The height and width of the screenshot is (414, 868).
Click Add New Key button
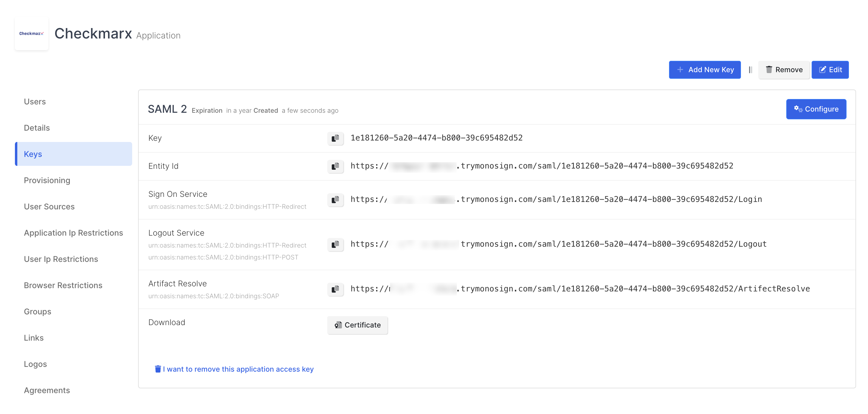click(x=705, y=70)
